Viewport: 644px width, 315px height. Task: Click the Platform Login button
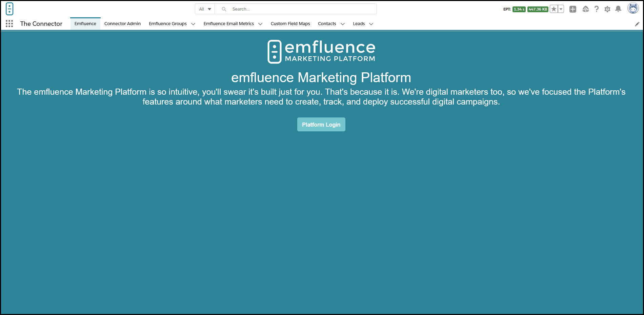coord(321,125)
